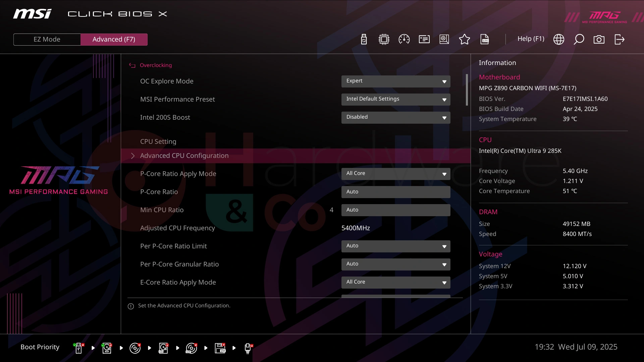
Task: Take a screenshot with the camera icon
Action: tap(599, 39)
